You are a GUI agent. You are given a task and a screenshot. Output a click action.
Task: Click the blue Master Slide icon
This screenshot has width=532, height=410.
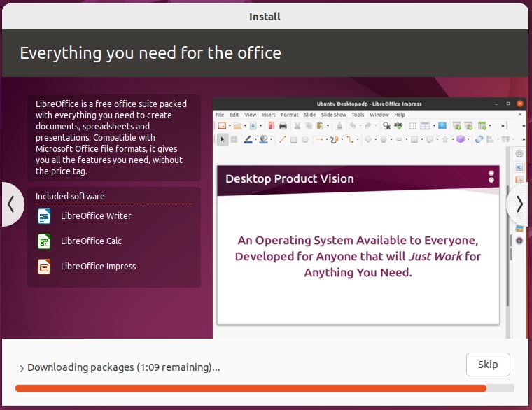pyautogui.click(x=442, y=125)
